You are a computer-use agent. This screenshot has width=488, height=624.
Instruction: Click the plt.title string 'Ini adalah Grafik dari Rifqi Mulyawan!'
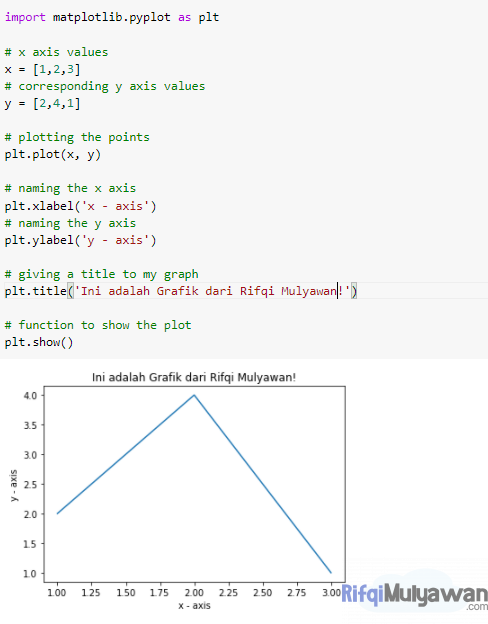pyautogui.click(x=212, y=291)
